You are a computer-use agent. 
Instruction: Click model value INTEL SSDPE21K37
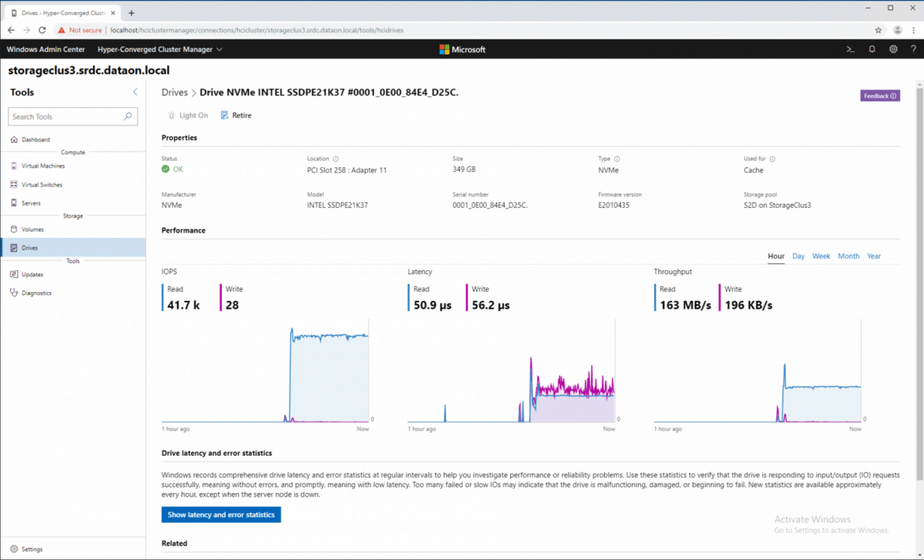(x=338, y=205)
